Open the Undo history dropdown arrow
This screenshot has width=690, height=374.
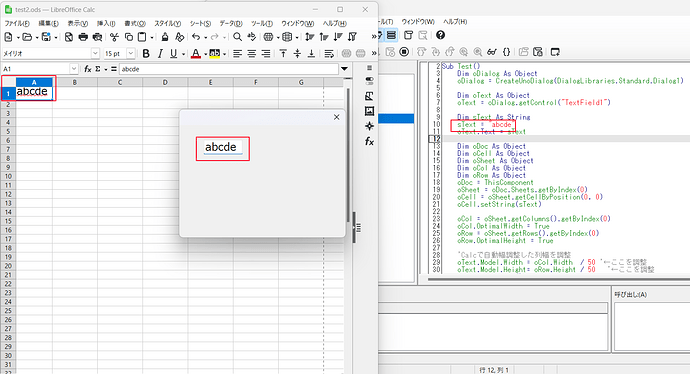206,37
